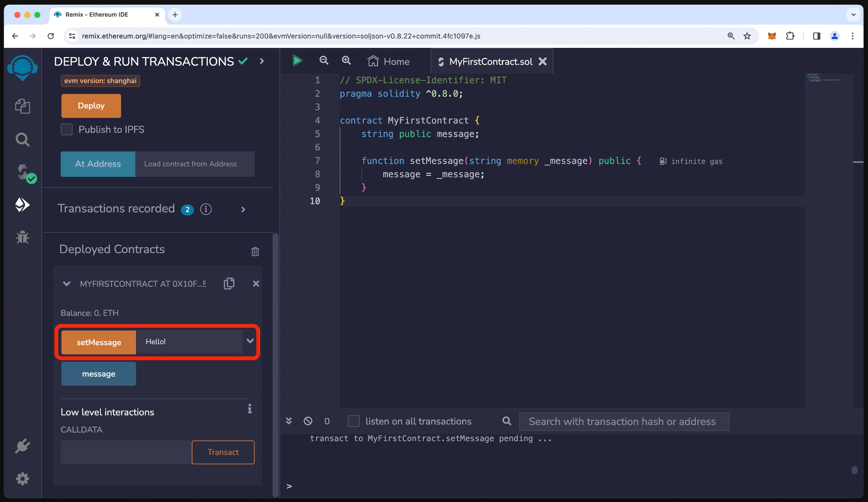Collapse terminal with double chevron icon
This screenshot has width=868, height=502.
[x=289, y=421]
